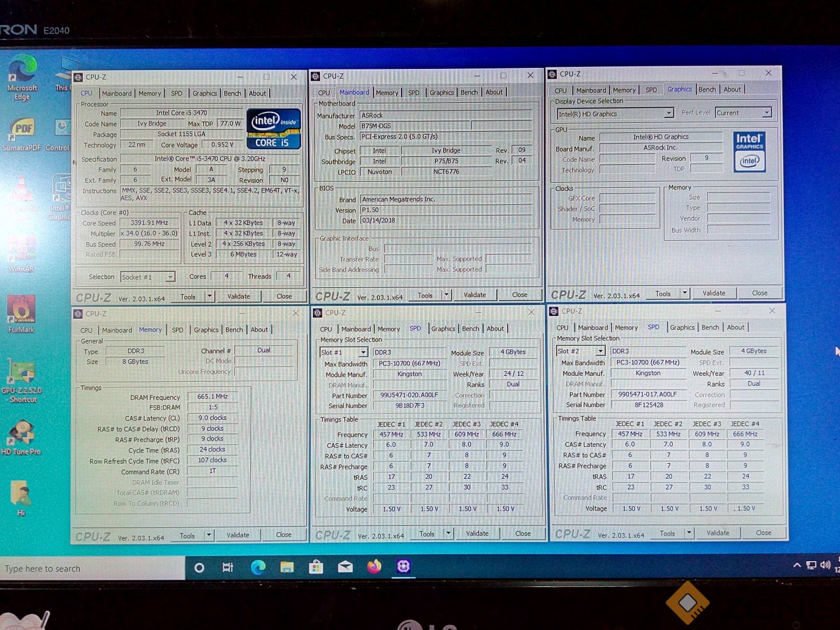Open Tools dropdown arrow in Mainboard window

click(446, 295)
